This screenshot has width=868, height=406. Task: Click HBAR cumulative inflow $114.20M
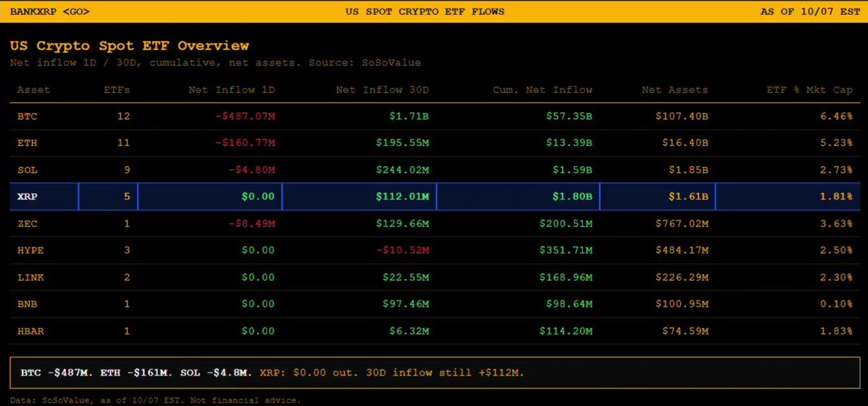[x=565, y=331]
